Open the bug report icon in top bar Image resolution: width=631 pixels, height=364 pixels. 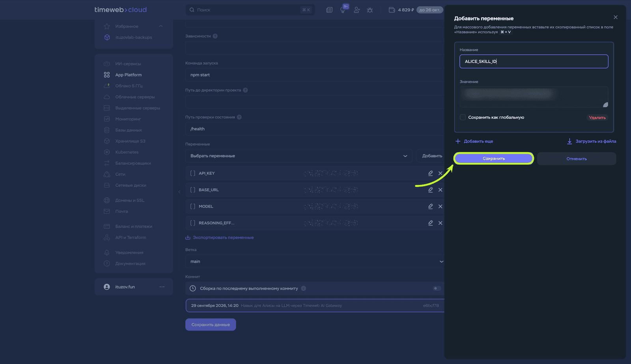(370, 10)
